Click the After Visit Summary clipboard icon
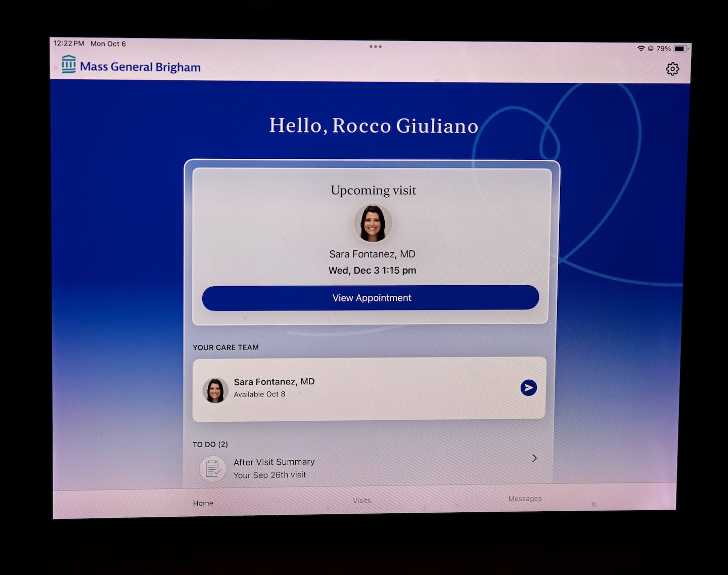 pos(213,469)
